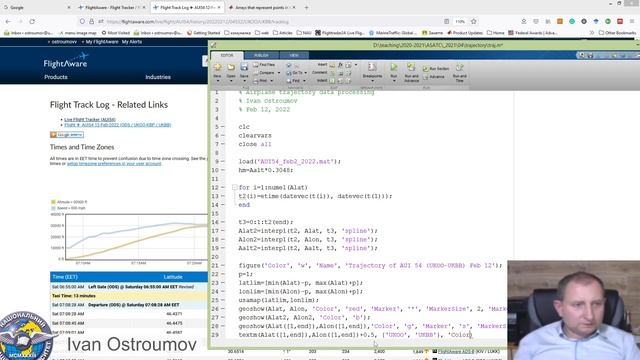Click the fx insert function icon
Screen dimensions: 640x360
(x=340, y=65)
